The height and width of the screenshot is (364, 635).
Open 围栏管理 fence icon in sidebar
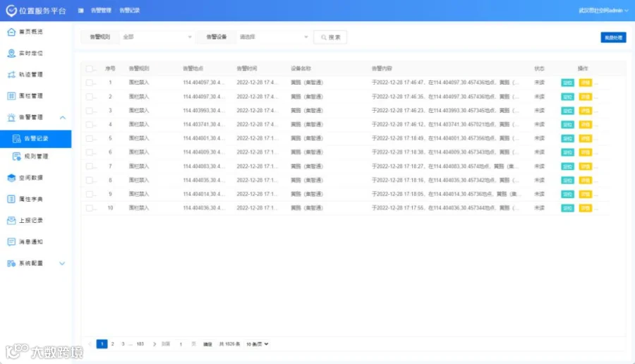point(11,96)
